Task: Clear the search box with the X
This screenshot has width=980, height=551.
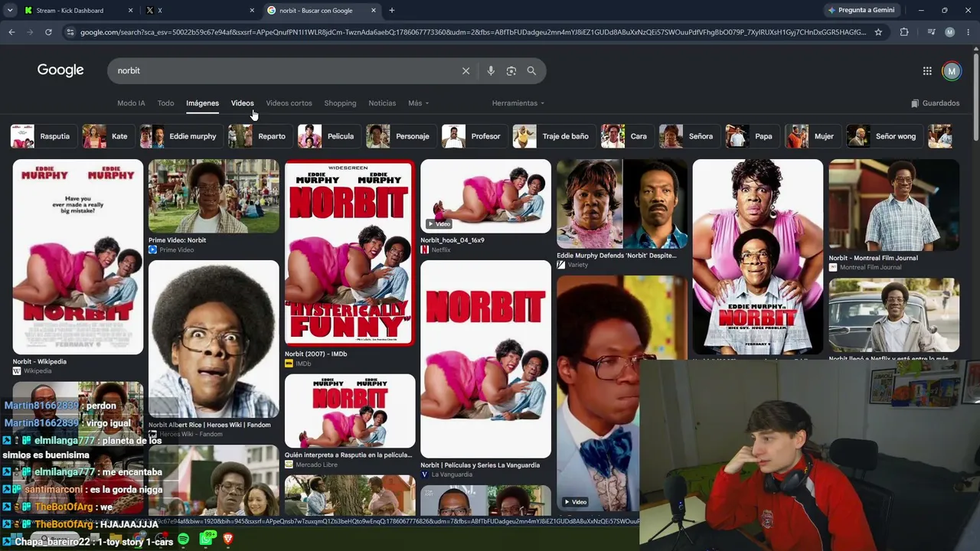Action: pos(465,70)
